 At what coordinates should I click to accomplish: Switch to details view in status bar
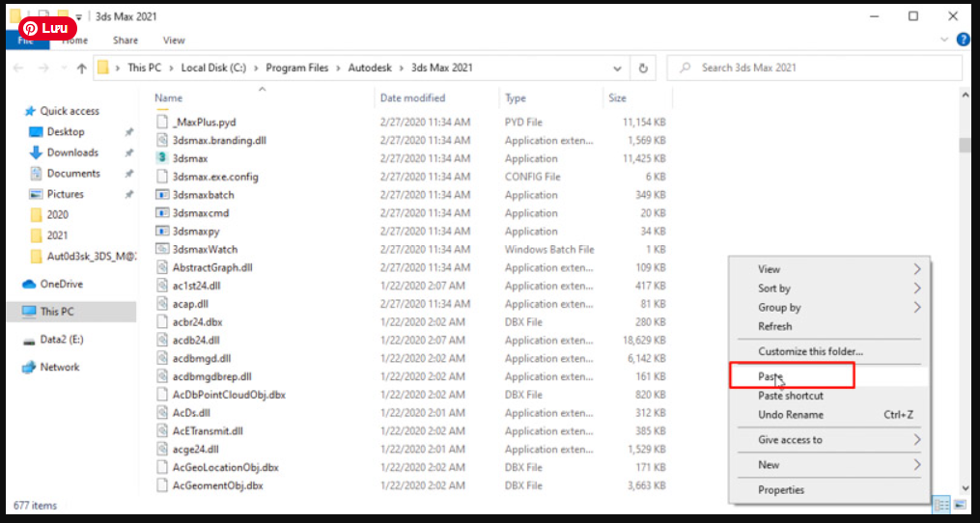coord(941,505)
